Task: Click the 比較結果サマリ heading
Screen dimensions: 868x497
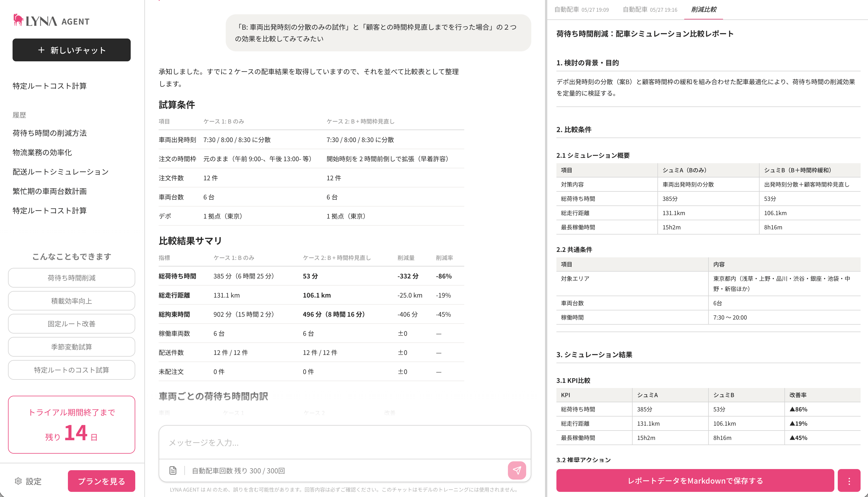Action: click(x=190, y=241)
